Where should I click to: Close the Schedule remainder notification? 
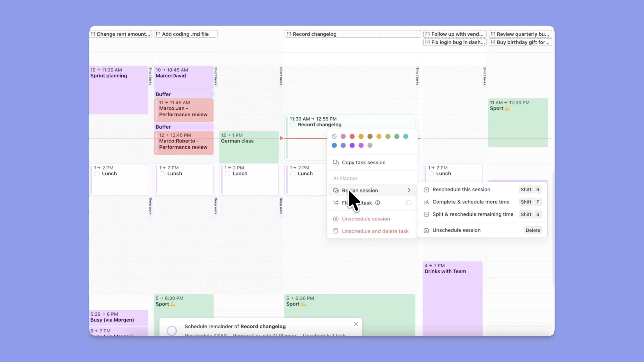pos(356,324)
